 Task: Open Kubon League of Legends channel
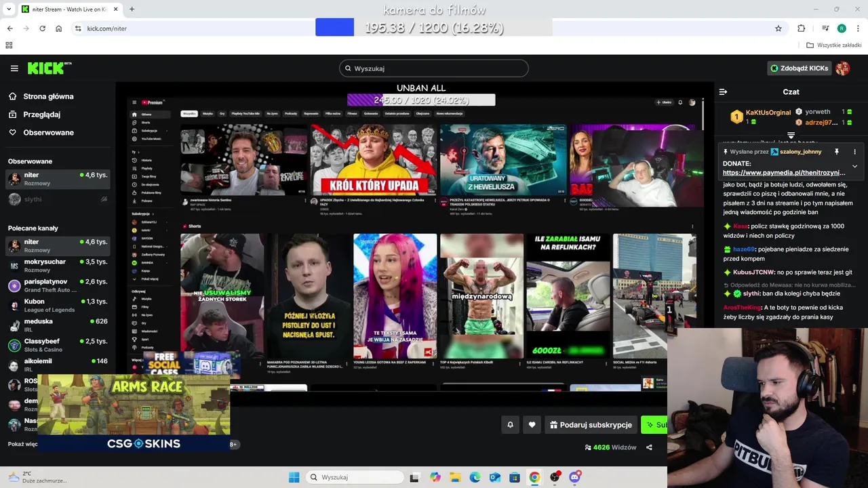tap(58, 305)
